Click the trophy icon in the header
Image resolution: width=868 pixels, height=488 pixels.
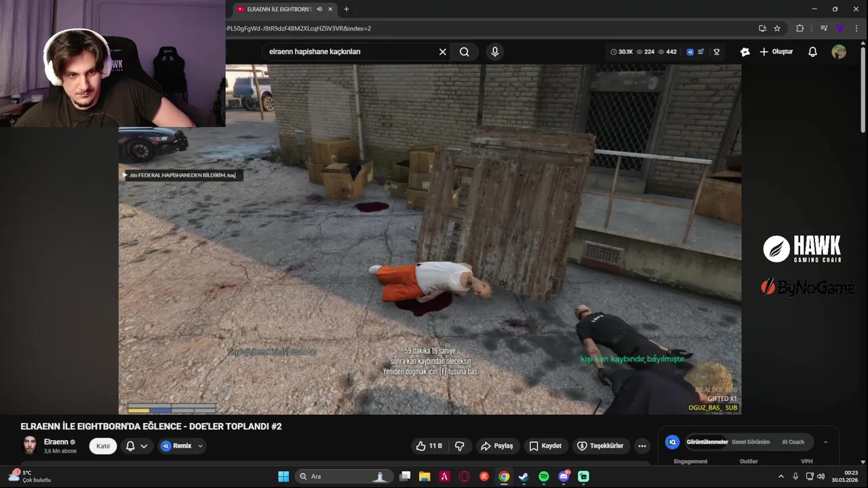(x=716, y=52)
